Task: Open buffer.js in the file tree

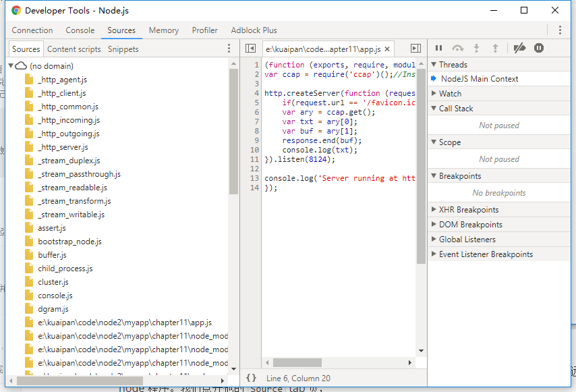Action: pos(52,255)
